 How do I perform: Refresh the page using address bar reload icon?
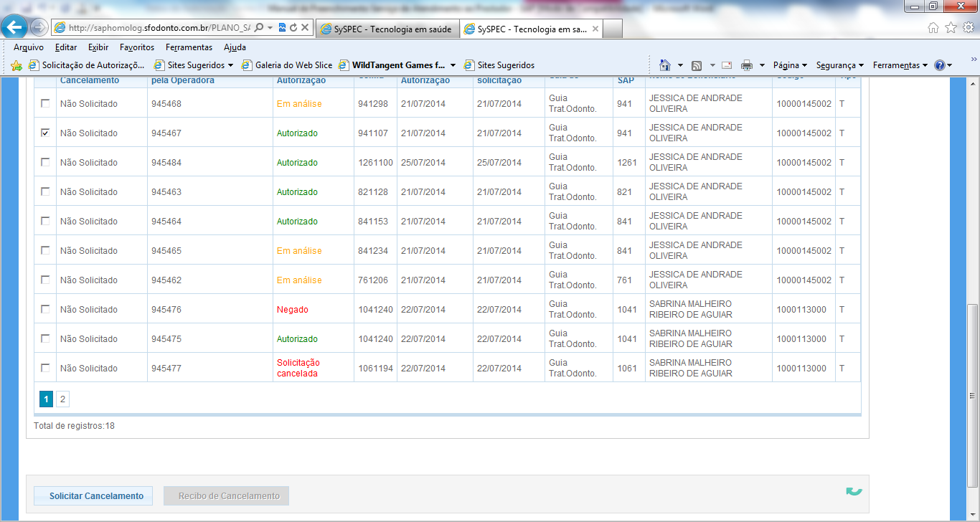(293, 28)
